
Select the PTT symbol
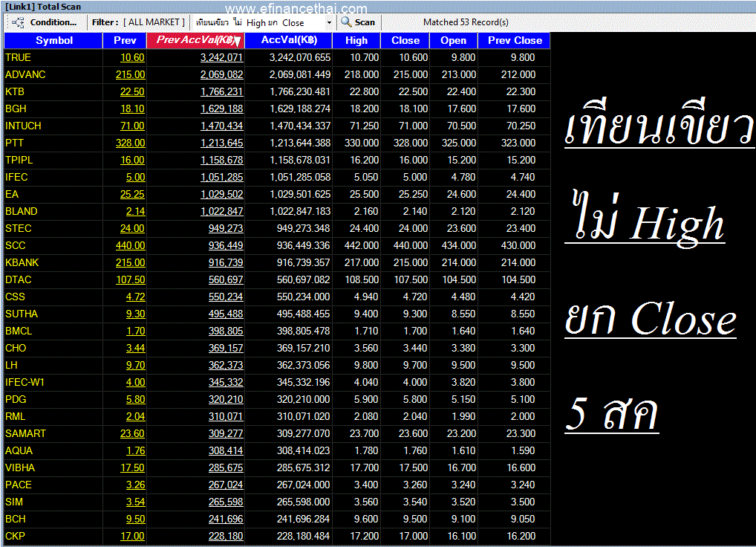coord(14,143)
